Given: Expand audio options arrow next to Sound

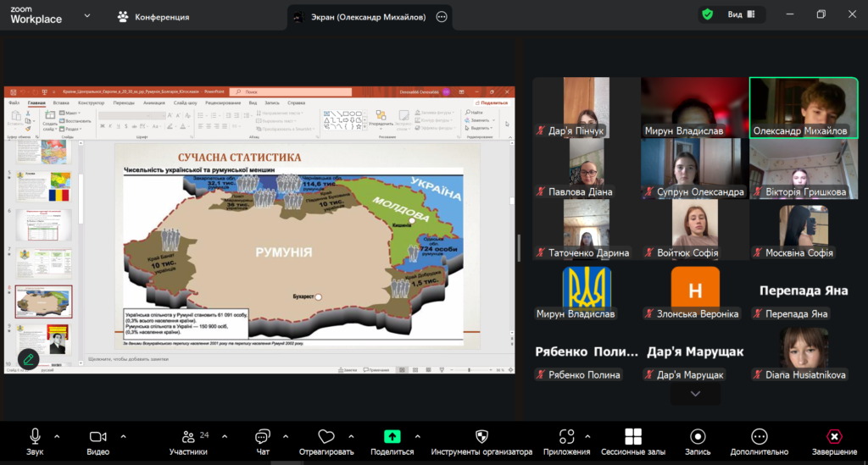Looking at the screenshot, I should click(57, 436).
